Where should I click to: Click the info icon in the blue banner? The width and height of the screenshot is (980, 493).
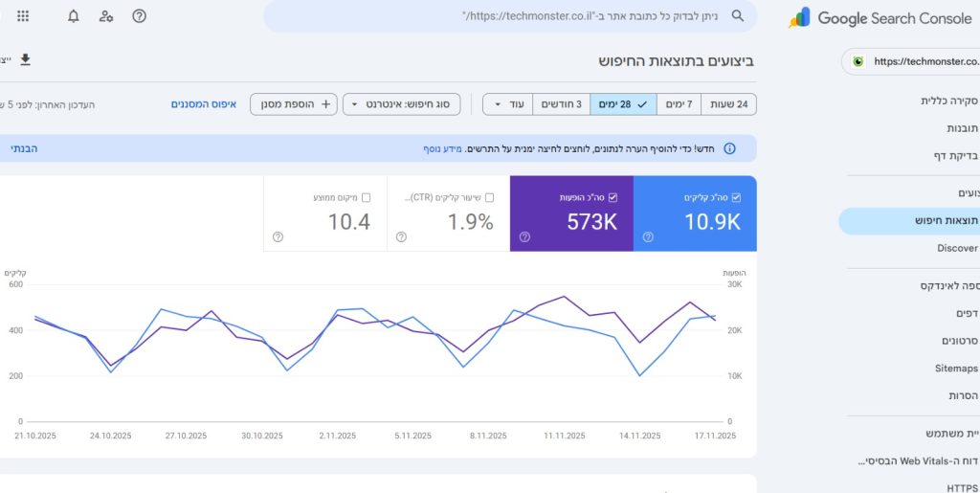(x=729, y=148)
